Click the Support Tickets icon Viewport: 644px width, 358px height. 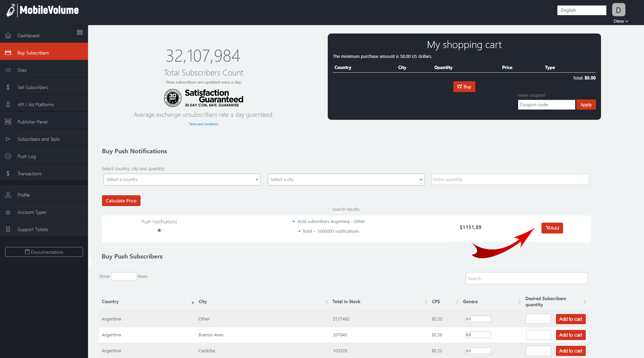(8, 229)
